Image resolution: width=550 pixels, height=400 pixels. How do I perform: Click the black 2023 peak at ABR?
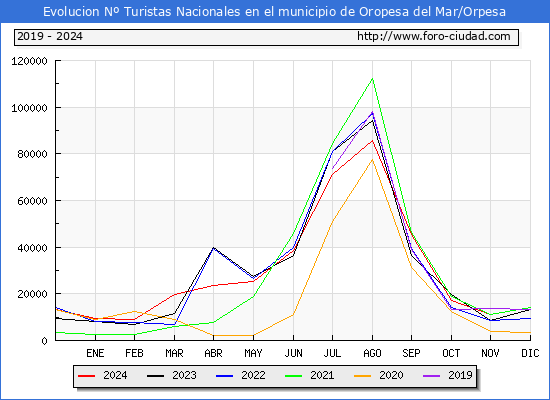pos(213,248)
